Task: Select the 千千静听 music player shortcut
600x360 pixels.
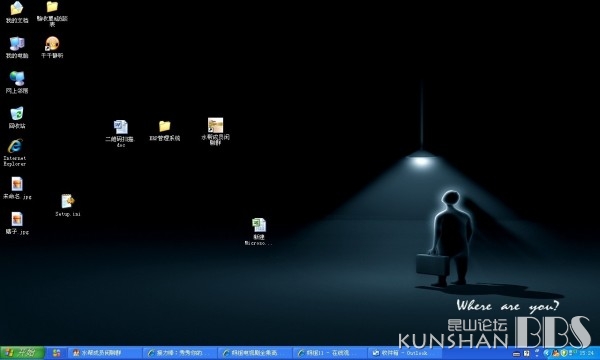Action: (x=52, y=47)
